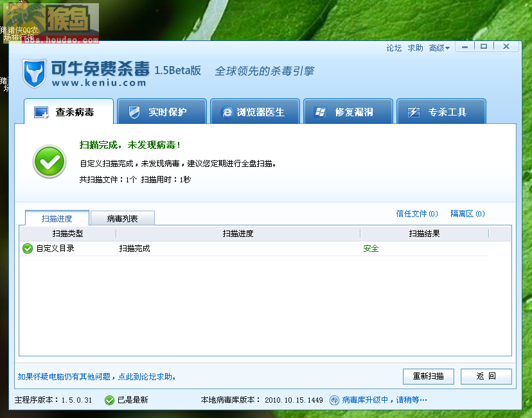The image size is (532, 418).
Task: Click the monitor icon on 查杀病毒 tab
Action: (41, 112)
